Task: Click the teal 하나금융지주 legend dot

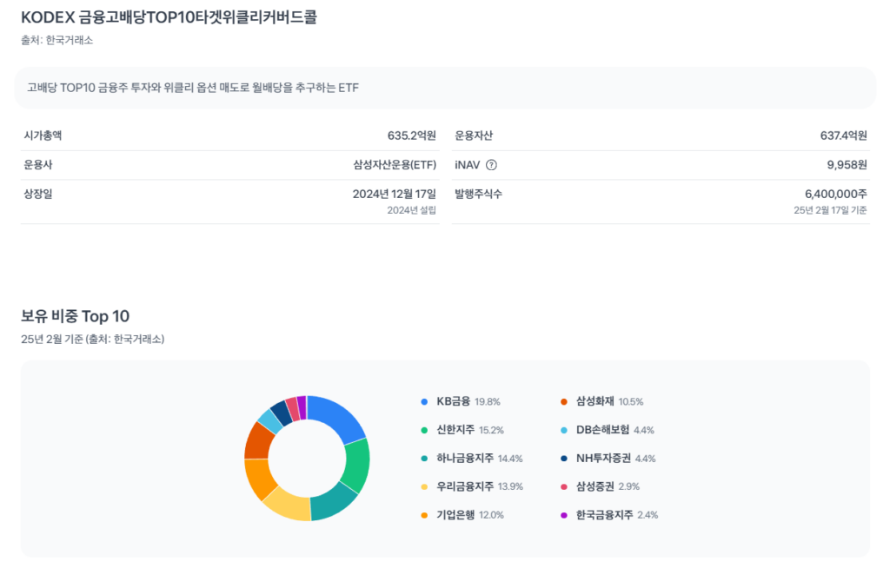Action: (424, 459)
